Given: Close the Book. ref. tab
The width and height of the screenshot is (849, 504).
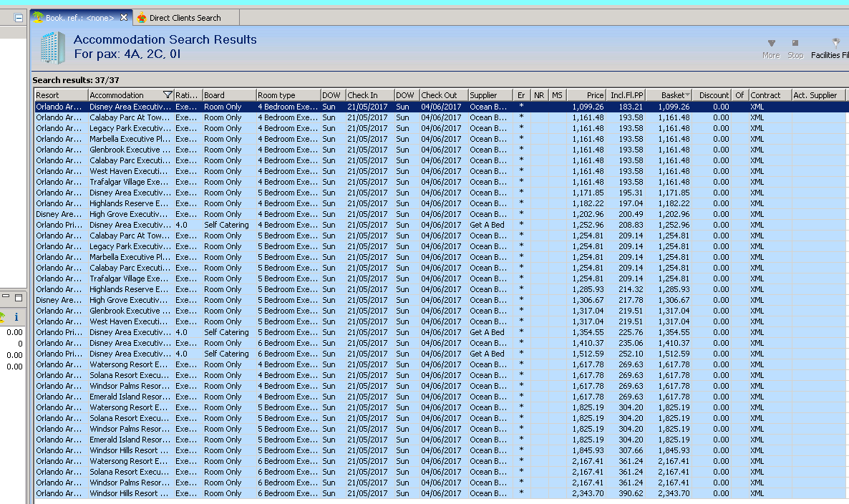Looking at the screenshot, I should click(124, 18).
